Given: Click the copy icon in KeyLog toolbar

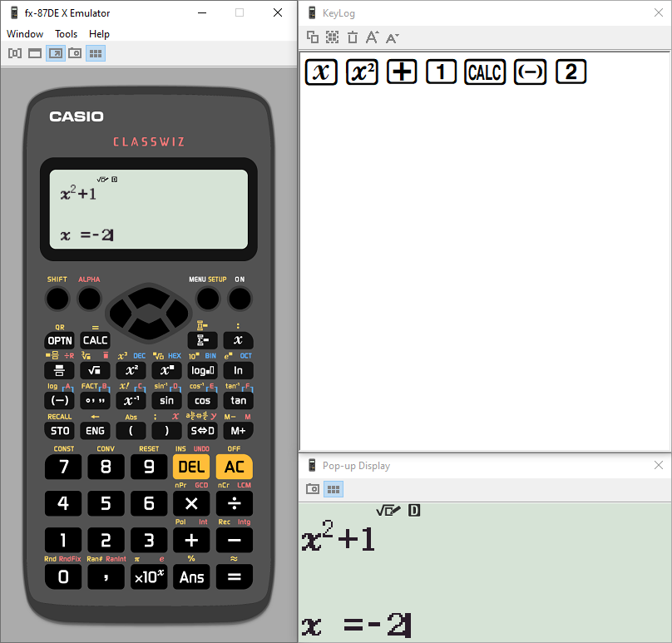Looking at the screenshot, I should click(x=313, y=37).
